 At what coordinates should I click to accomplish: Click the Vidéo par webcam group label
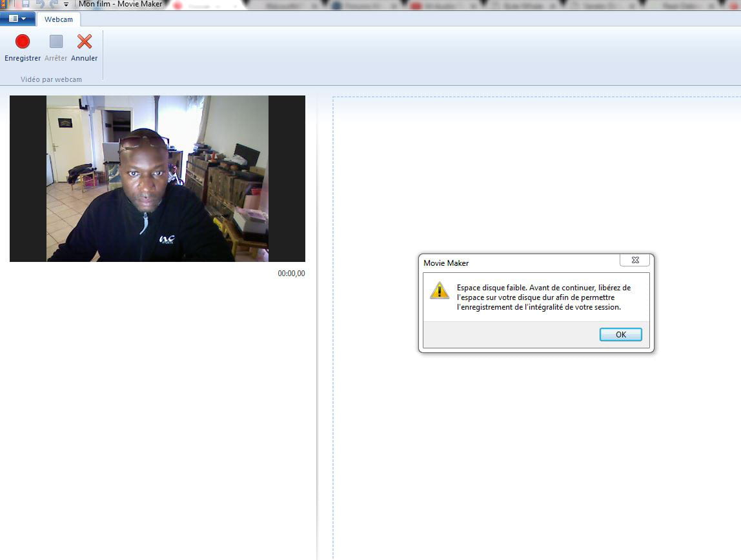coord(51,79)
